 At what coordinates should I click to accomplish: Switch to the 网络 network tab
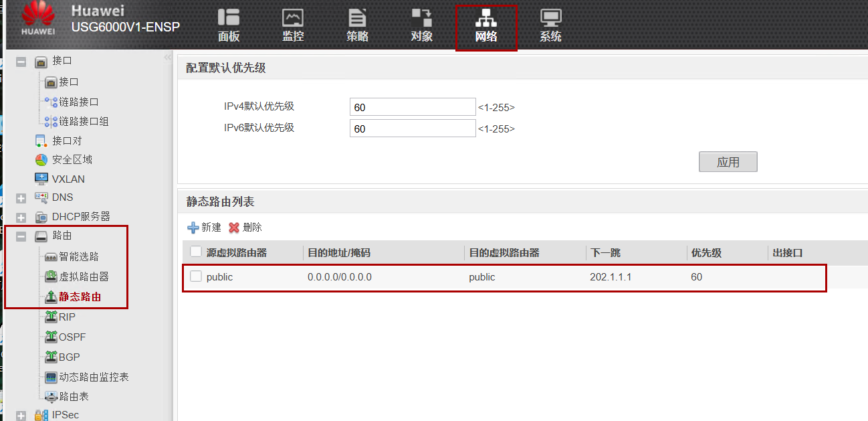[x=486, y=27]
